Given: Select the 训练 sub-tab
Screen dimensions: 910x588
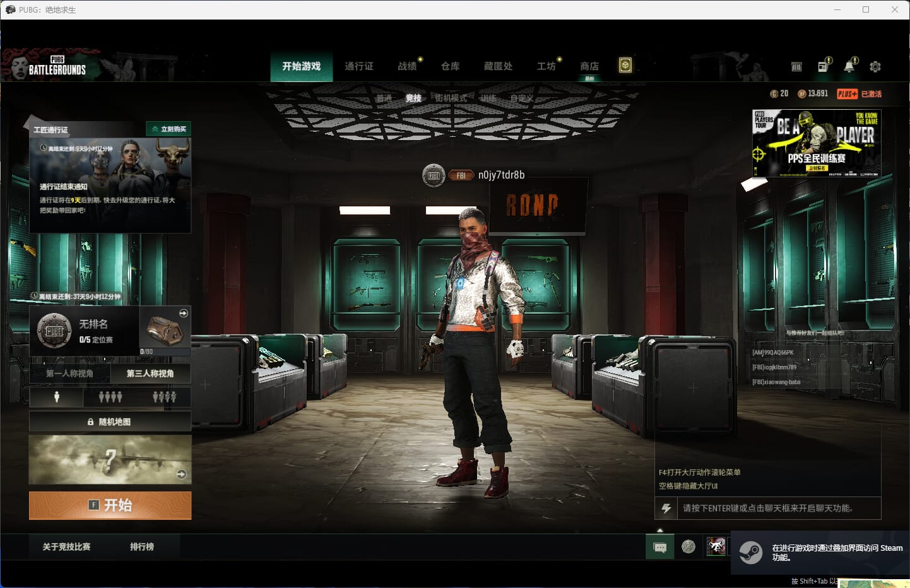Looking at the screenshot, I should tap(488, 98).
